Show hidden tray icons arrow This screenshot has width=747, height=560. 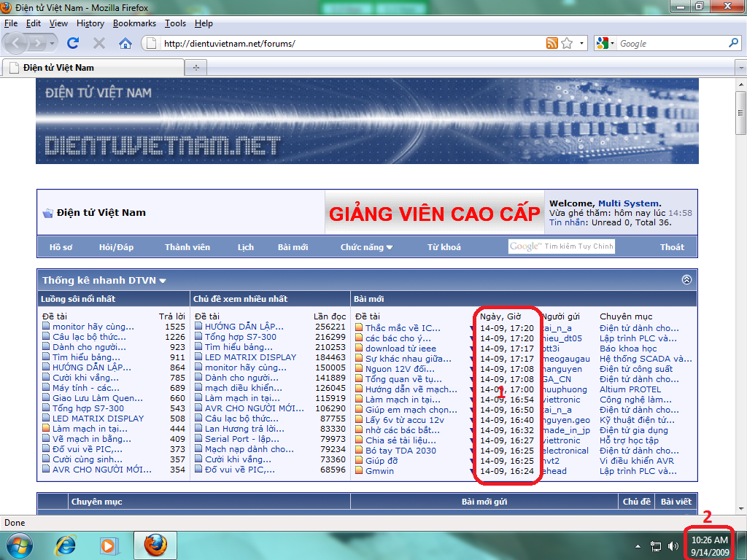point(638,546)
